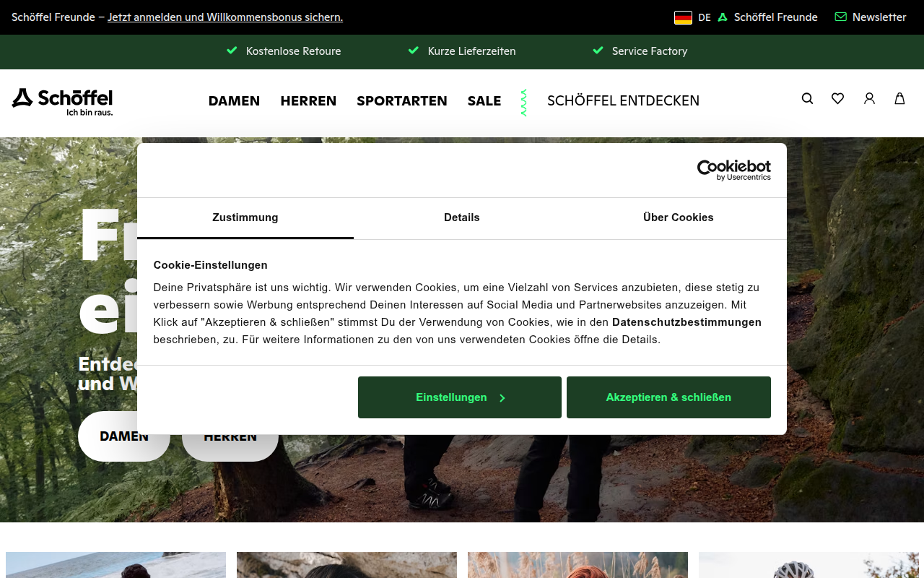Click the 'Kurze Lieferzeiten' text

(471, 51)
